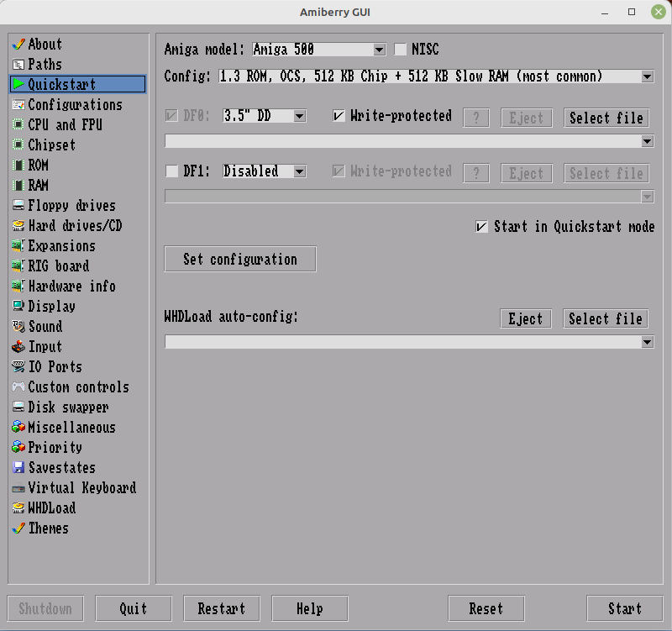Click the Custom controls gamepad icon
The height and width of the screenshot is (631, 672).
pos(18,386)
